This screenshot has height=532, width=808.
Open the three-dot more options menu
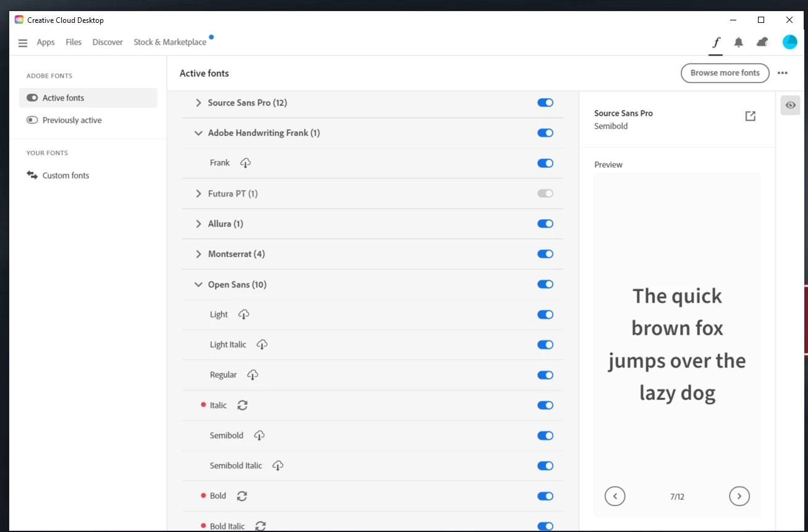tap(783, 73)
